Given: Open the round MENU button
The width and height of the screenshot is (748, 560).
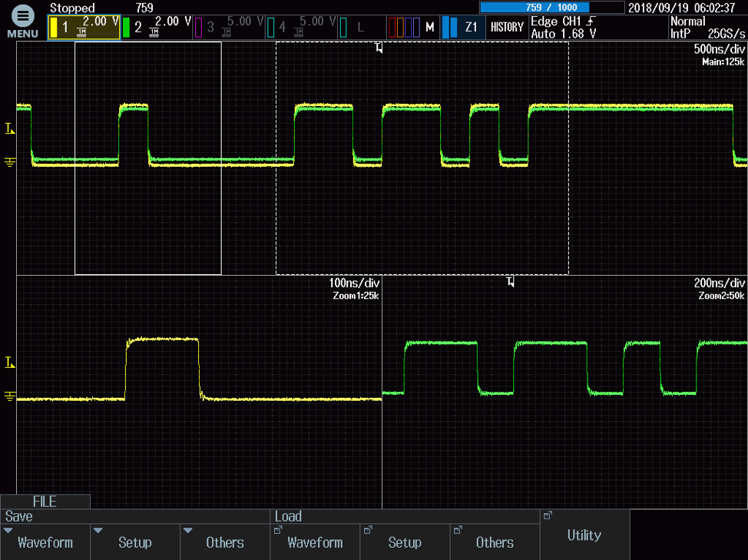Looking at the screenshot, I should (x=22, y=21).
